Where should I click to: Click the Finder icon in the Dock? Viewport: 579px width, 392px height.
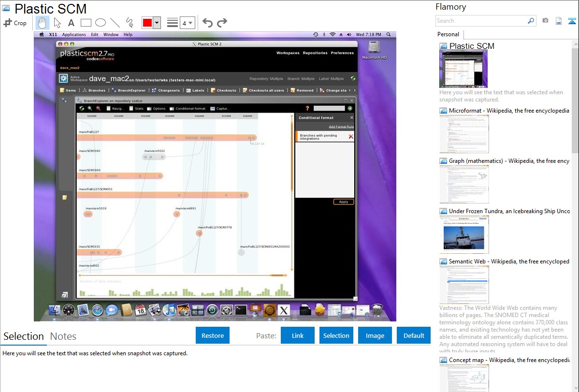pos(55,310)
